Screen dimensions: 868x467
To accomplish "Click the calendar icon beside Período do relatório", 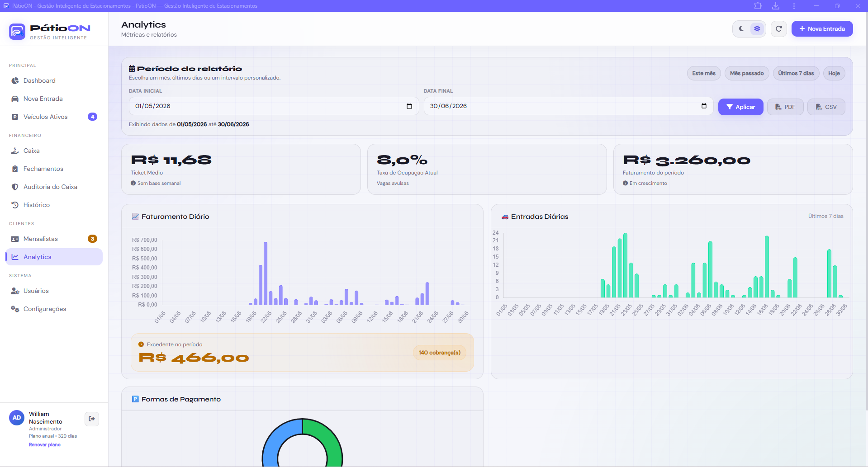I will pyautogui.click(x=132, y=69).
